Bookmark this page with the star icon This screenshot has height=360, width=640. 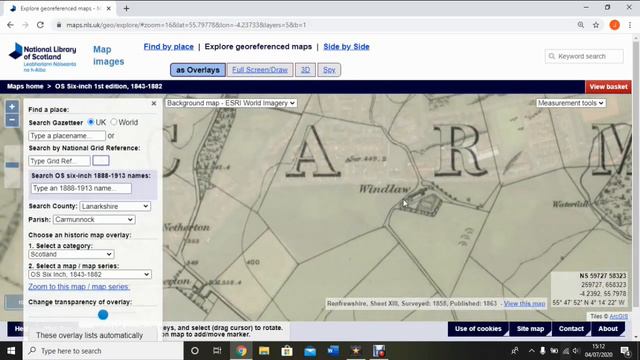click(x=596, y=25)
